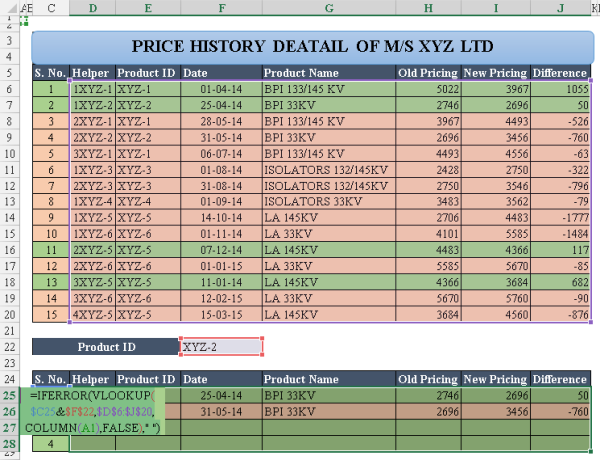This screenshot has width=600, height=460.
Task: Click the Old Pricing header in the bottom table
Action: pyautogui.click(x=428, y=380)
